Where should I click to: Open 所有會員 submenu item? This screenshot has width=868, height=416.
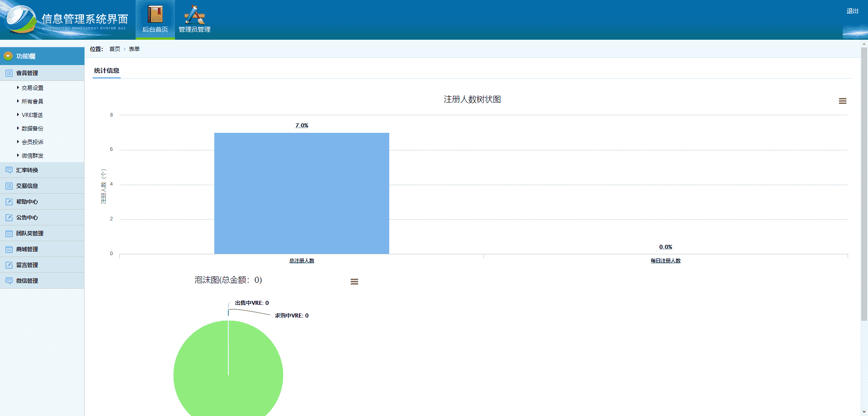click(x=33, y=102)
